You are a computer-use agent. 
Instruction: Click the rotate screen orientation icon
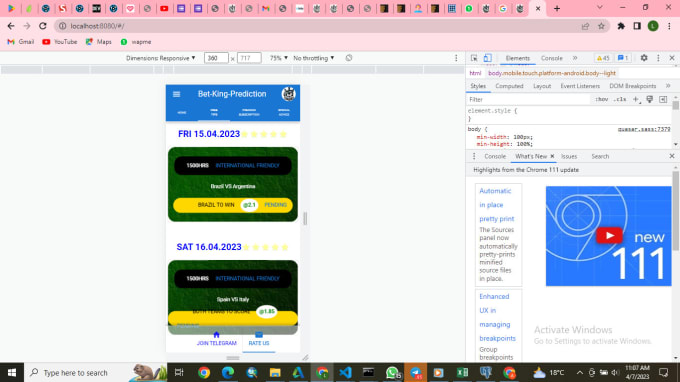[349, 58]
